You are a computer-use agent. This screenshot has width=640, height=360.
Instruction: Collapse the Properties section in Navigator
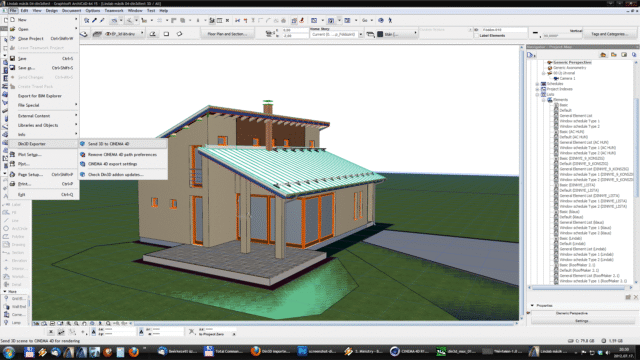point(532,305)
